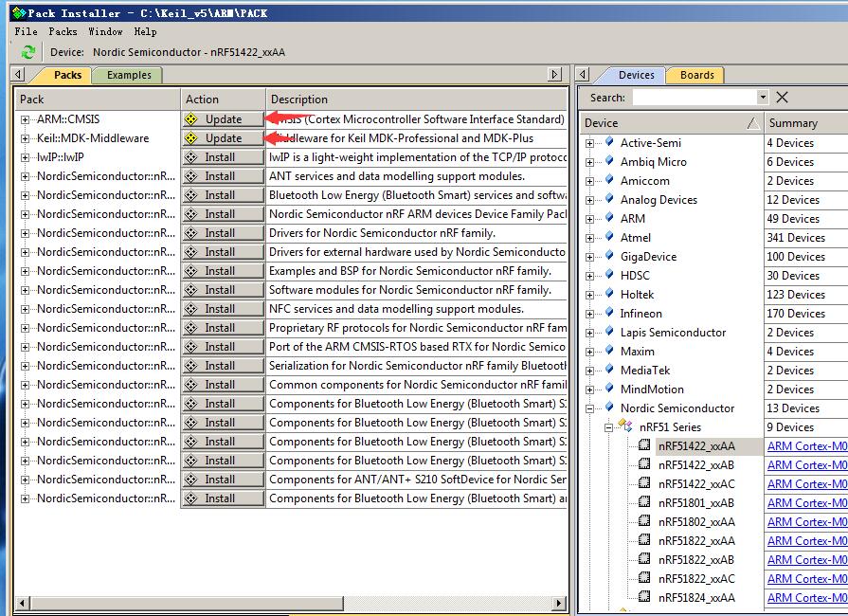Expand the MindMotion vendor node
848x616 pixels.
(x=589, y=390)
